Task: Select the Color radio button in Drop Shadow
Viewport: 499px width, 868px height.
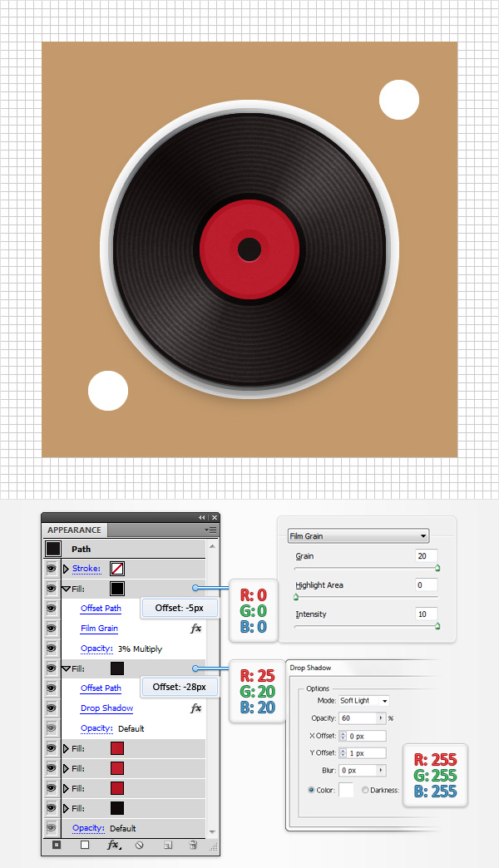Action: (311, 790)
